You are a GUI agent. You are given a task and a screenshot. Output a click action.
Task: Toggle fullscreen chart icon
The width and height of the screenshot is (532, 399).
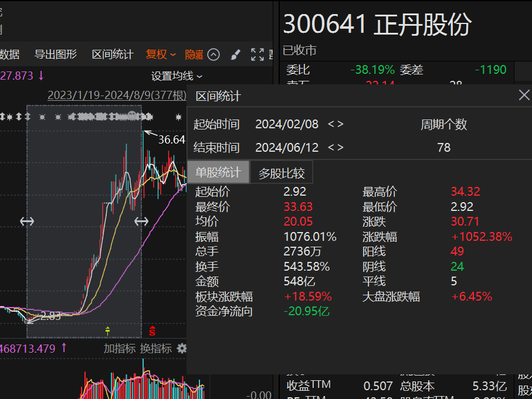257,54
